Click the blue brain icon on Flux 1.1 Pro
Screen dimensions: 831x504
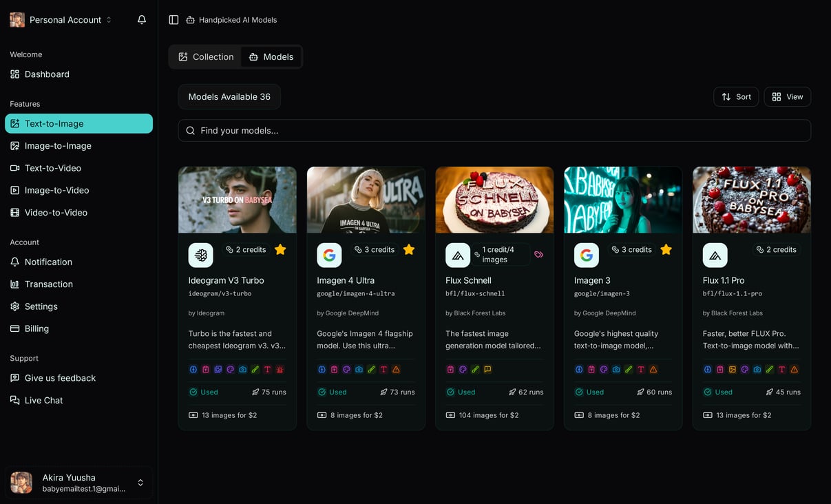click(x=708, y=370)
